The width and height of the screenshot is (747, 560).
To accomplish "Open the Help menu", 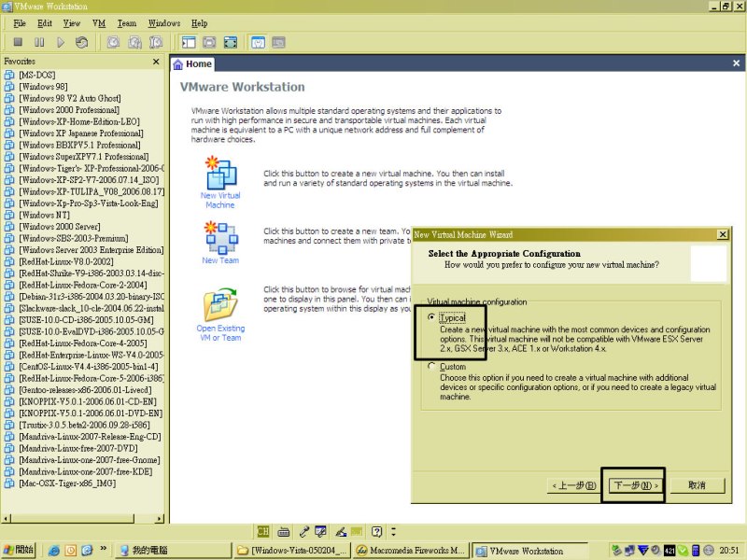I will pyautogui.click(x=199, y=23).
